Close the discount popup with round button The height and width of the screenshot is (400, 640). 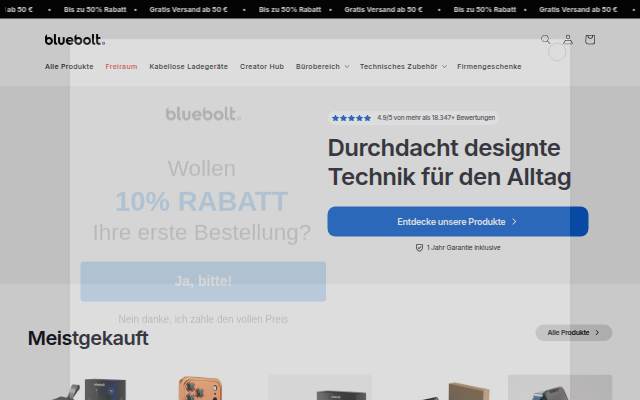[557, 53]
